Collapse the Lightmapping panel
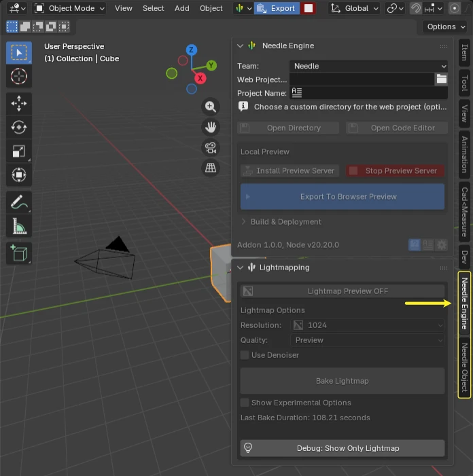Image resolution: width=473 pixels, height=476 pixels. tap(240, 268)
